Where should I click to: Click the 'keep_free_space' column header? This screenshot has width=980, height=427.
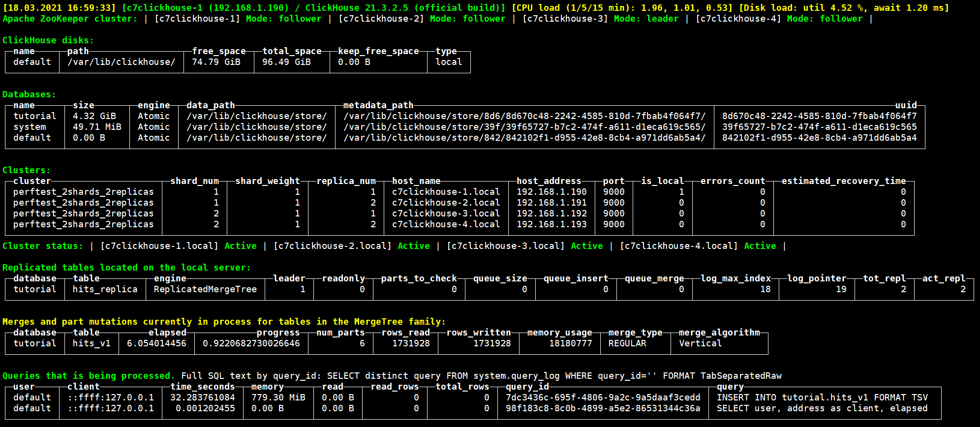point(378,51)
